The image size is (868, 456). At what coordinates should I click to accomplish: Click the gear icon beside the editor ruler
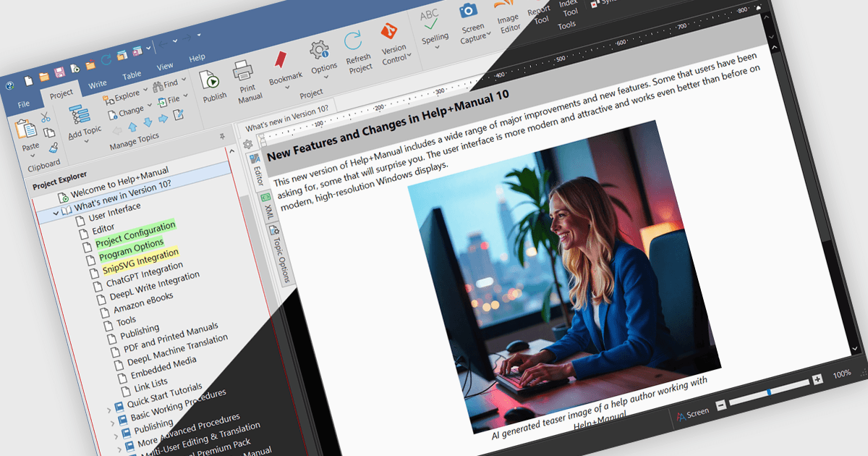point(247,144)
